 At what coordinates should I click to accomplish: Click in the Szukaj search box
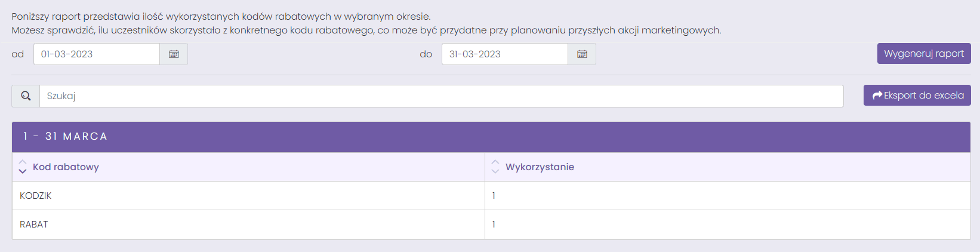click(x=442, y=96)
